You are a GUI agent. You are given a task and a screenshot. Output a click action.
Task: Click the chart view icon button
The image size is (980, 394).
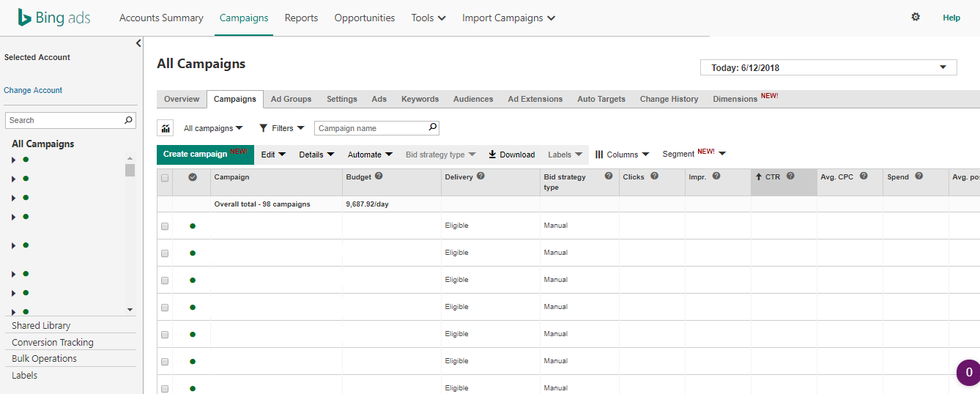(166, 128)
